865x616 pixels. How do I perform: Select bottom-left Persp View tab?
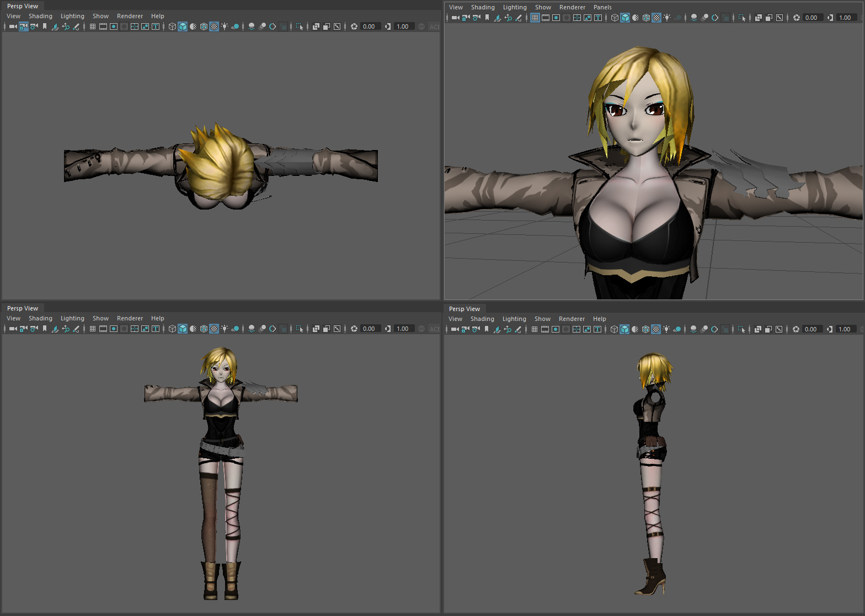pyautogui.click(x=23, y=308)
